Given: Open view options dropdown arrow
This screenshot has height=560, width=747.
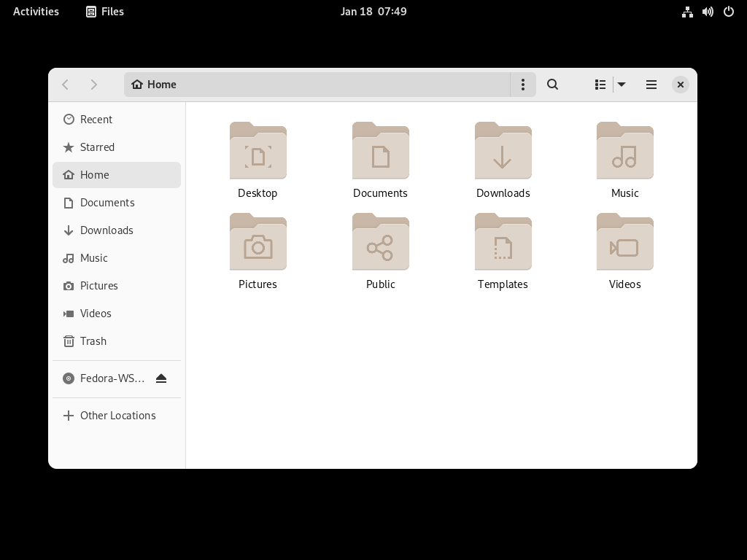Looking at the screenshot, I should point(622,85).
